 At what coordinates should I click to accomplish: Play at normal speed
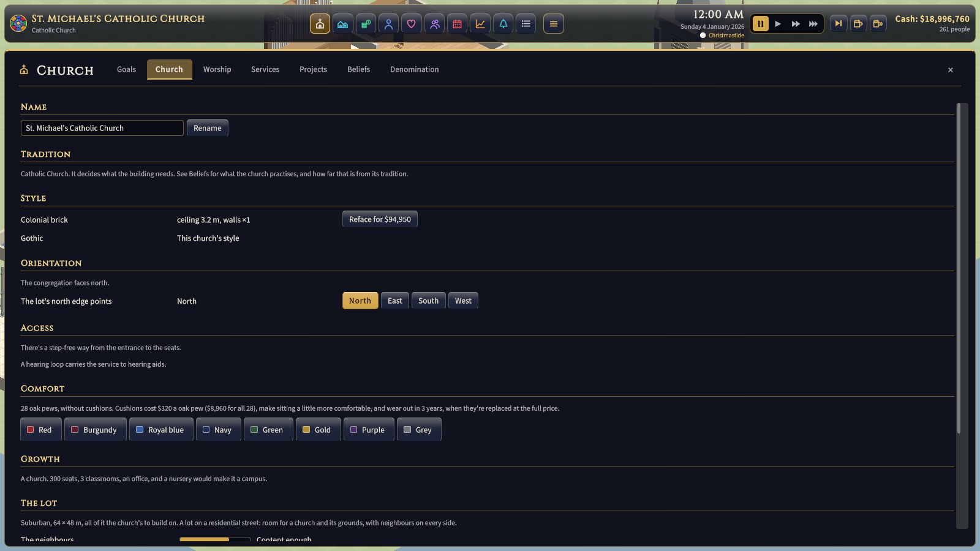[778, 24]
